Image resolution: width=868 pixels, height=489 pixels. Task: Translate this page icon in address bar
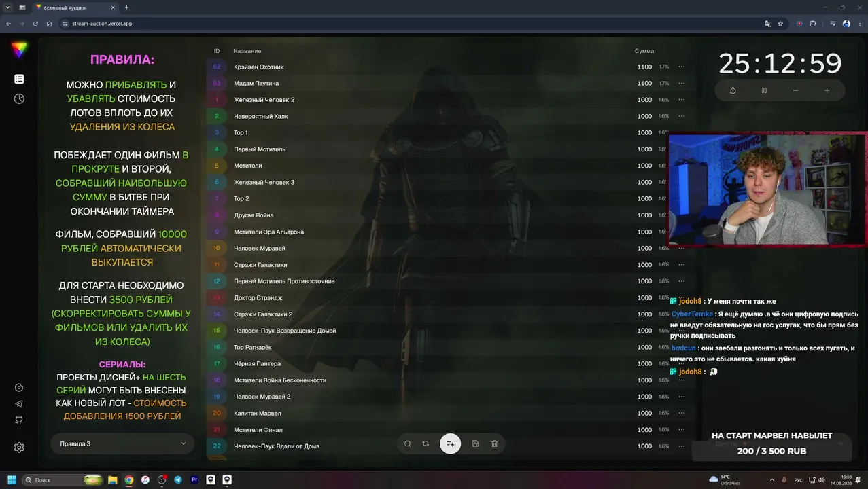point(768,24)
